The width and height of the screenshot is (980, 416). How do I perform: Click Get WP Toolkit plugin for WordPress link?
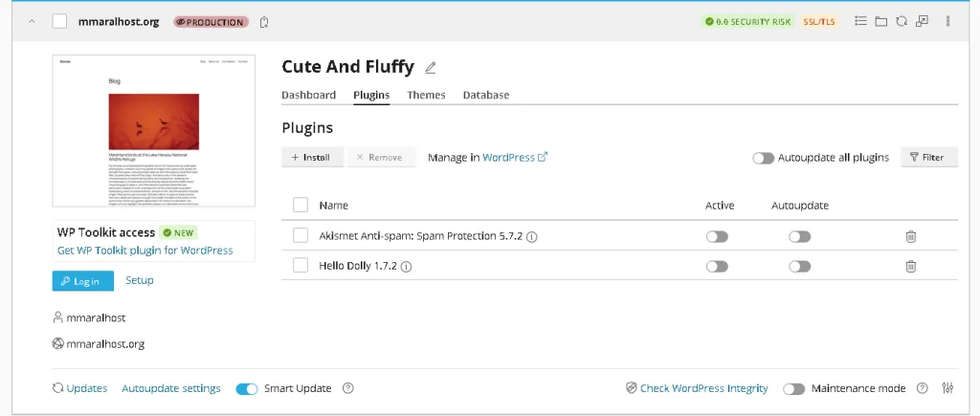[x=145, y=251]
